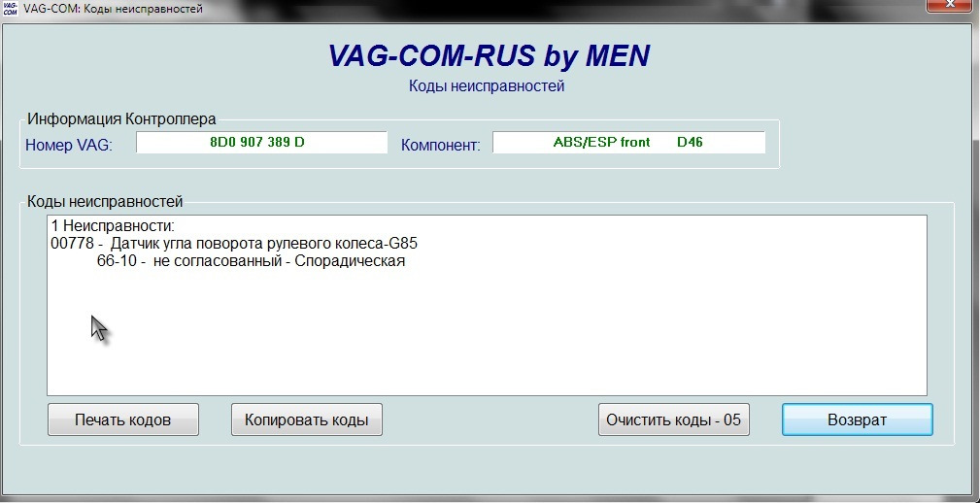Click the Компонент: label
This screenshot has height=503, width=980.
coord(441,146)
